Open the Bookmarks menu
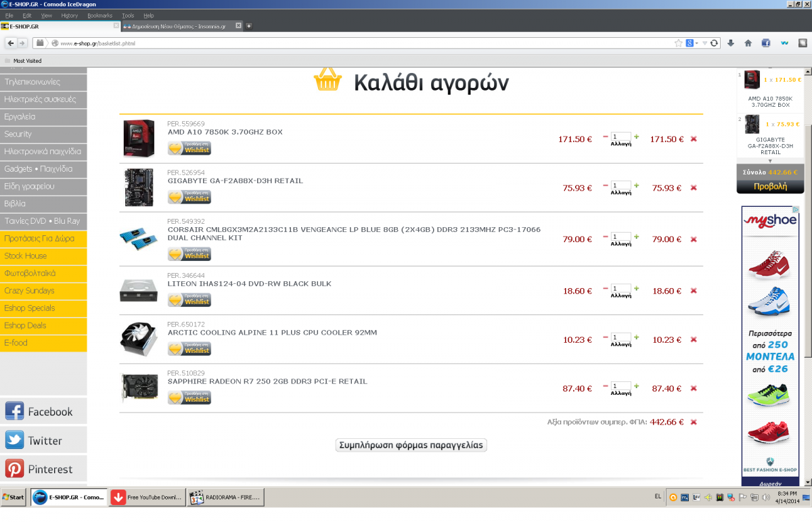 point(100,15)
